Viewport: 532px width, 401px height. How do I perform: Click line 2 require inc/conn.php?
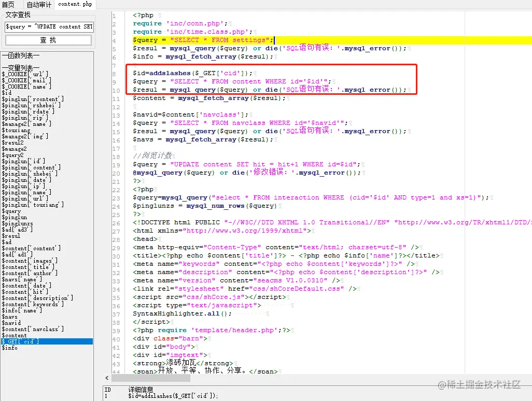(180, 23)
